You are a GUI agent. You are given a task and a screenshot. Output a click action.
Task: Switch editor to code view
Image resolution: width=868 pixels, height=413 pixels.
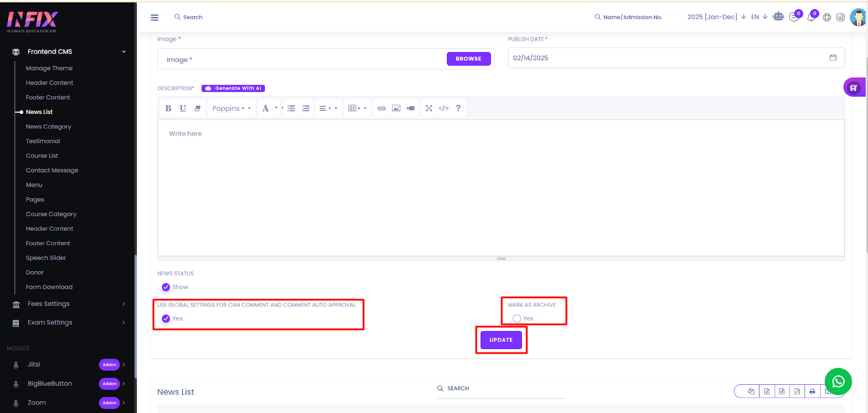[x=443, y=109]
